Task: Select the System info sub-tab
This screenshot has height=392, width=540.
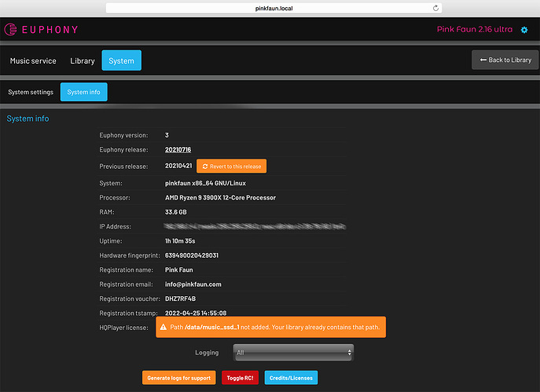Action: [x=83, y=92]
